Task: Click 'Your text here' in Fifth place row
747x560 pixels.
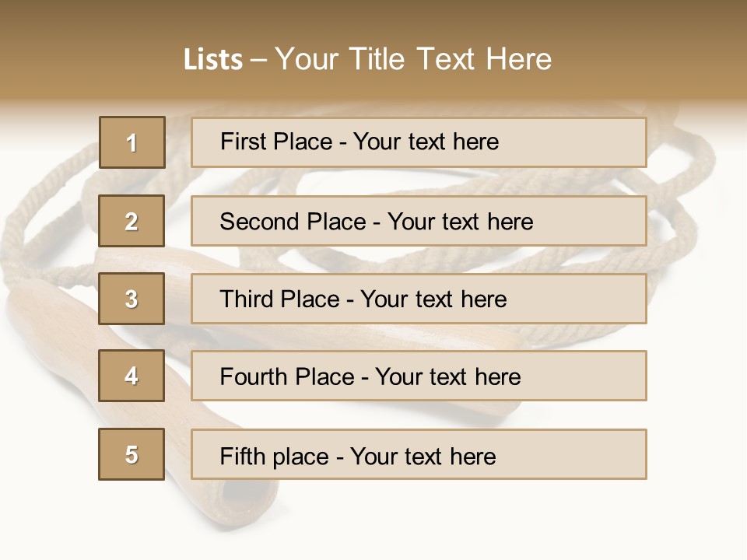Action: click(x=423, y=456)
